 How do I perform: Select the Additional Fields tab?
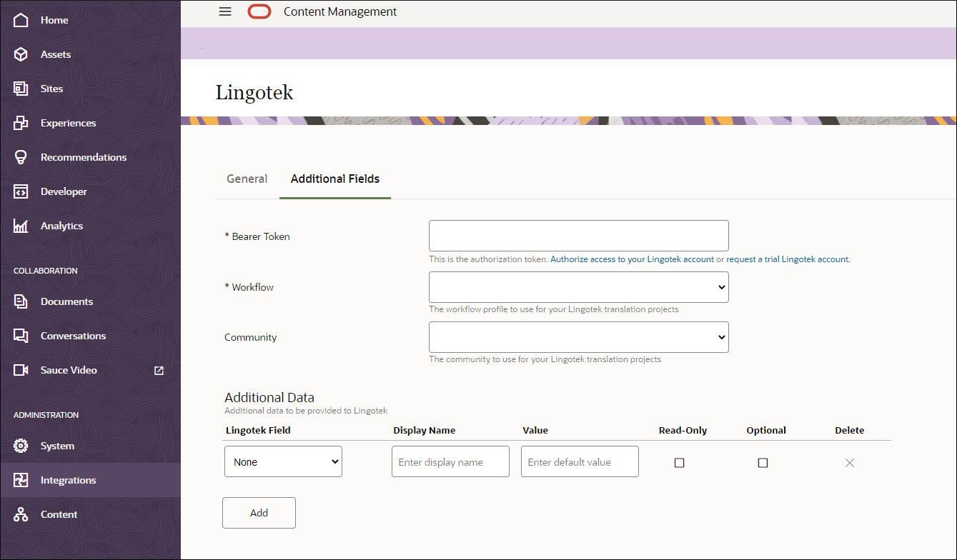(335, 179)
